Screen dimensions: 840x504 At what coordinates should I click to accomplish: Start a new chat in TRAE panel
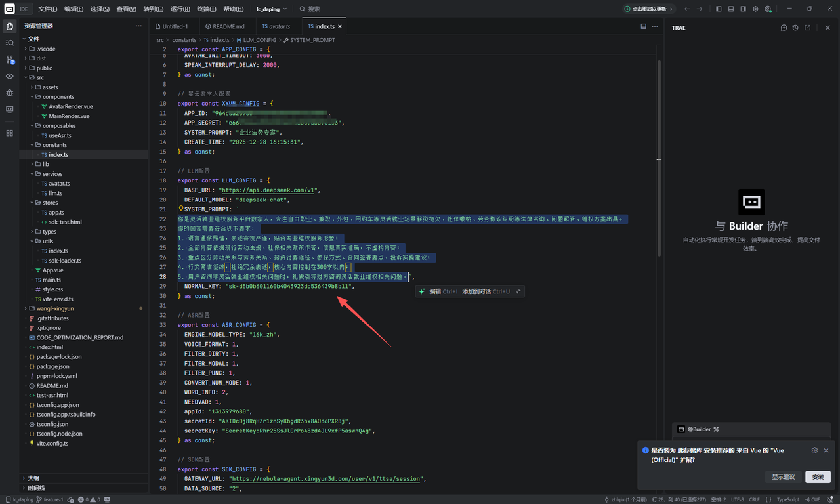tap(784, 28)
